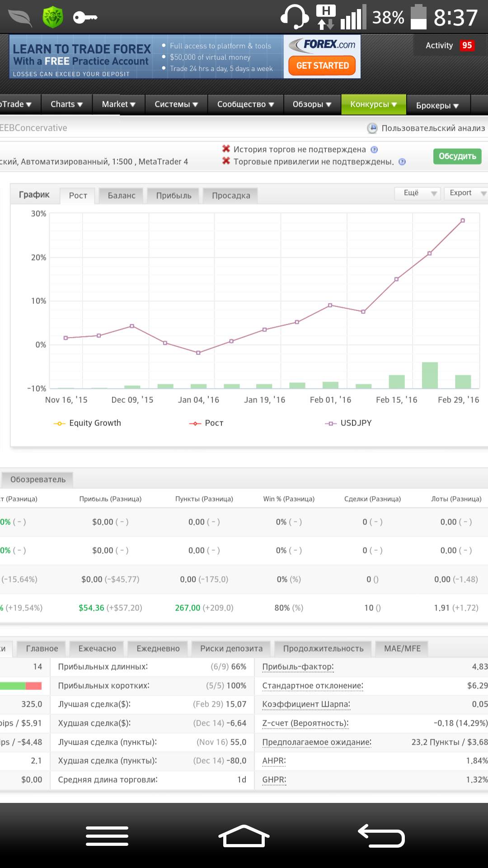Image resolution: width=488 pixels, height=868 pixels.
Task: Click the 267.00 pips value
Action: coord(188,608)
